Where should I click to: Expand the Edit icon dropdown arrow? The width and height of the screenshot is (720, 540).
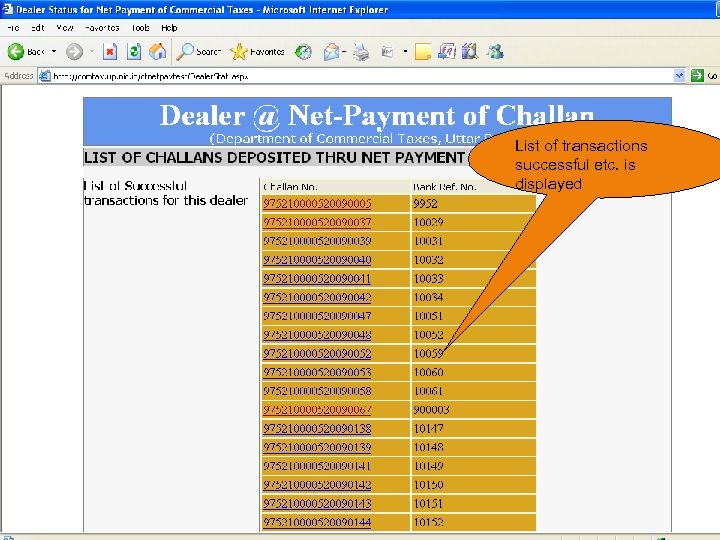point(405,51)
